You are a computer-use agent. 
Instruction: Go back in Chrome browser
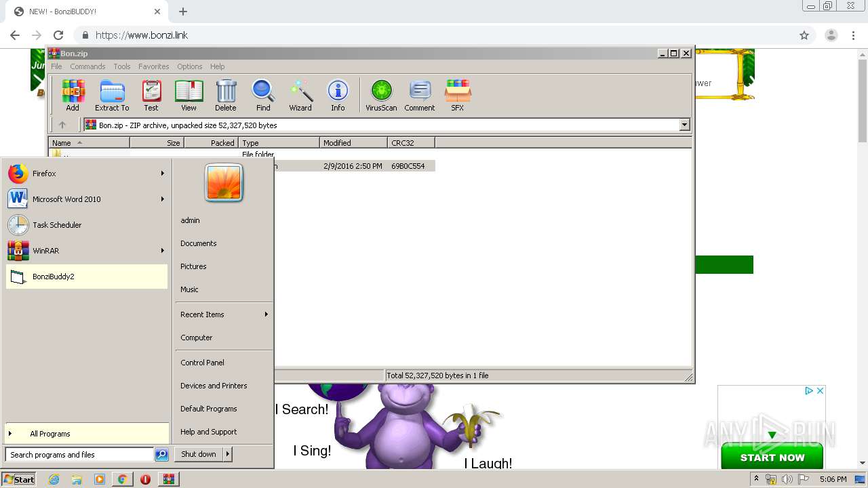(x=15, y=35)
